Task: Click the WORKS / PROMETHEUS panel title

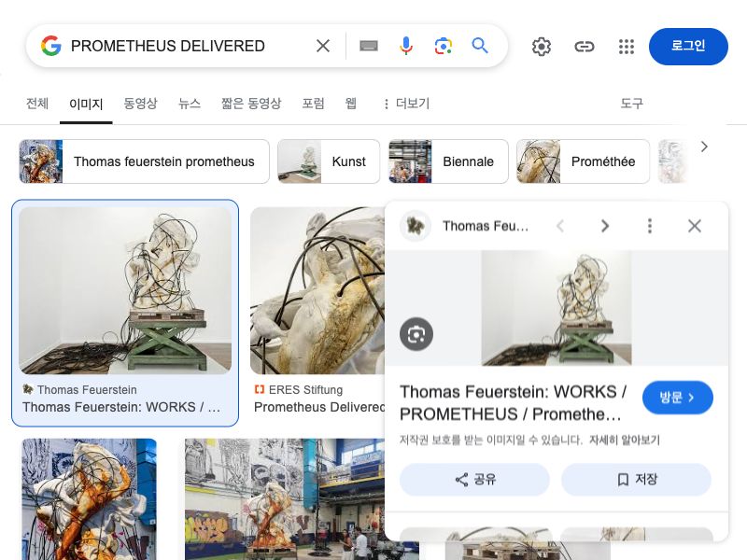Action: [x=514, y=403]
